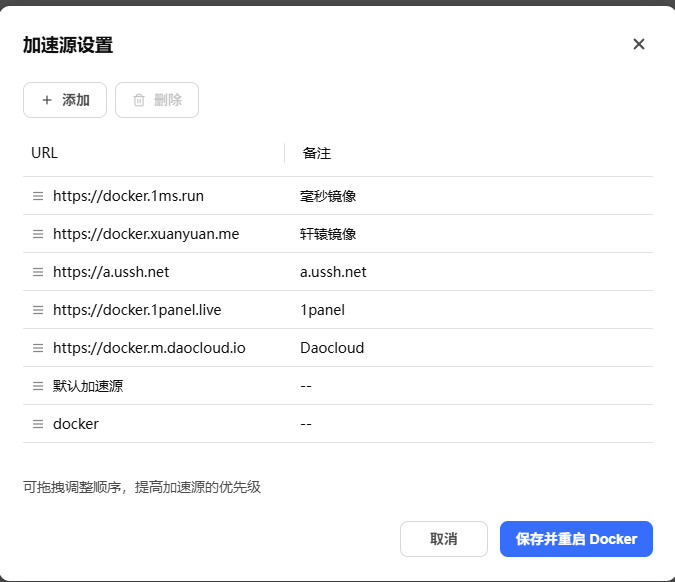The width and height of the screenshot is (675, 582).
Task: Click the 备注 column header
Action: pyautogui.click(x=317, y=153)
